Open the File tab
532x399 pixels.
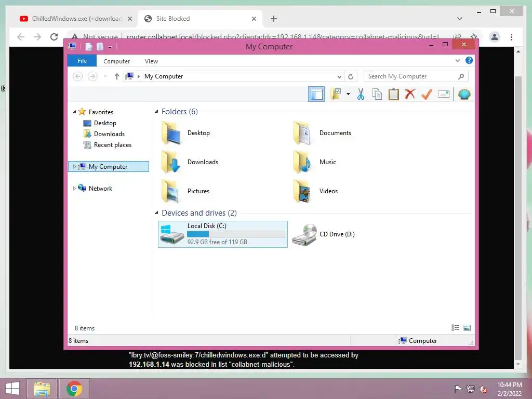pyautogui.click(x=82, y=61)
